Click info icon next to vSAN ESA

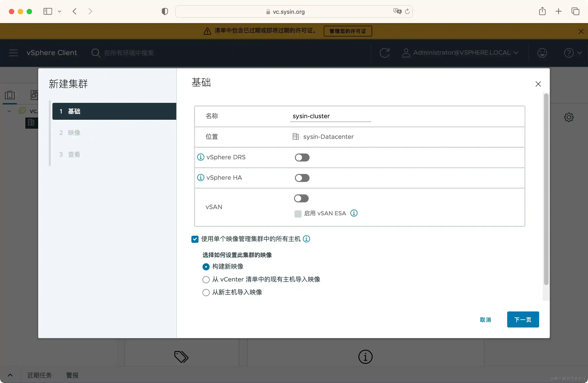click(354, 213)
